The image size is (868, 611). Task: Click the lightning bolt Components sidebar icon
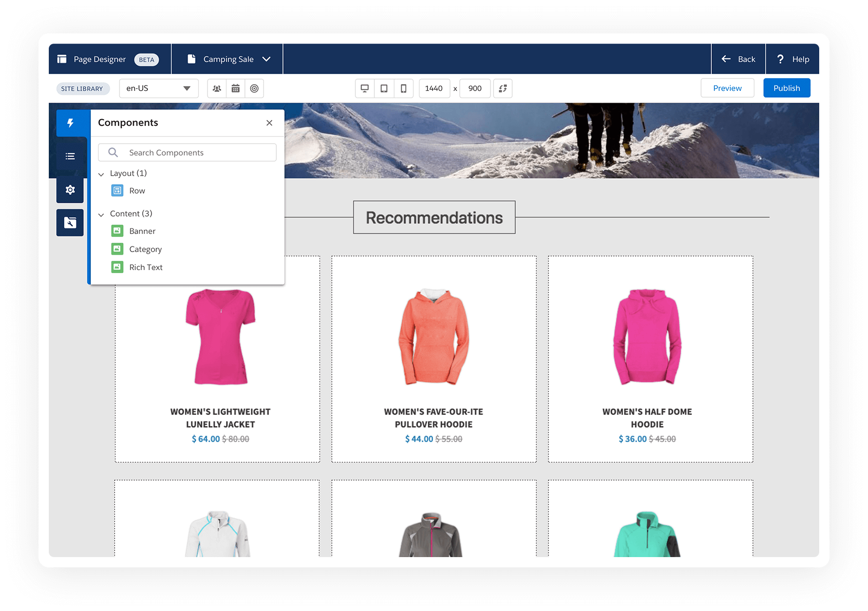coord(70,123)
